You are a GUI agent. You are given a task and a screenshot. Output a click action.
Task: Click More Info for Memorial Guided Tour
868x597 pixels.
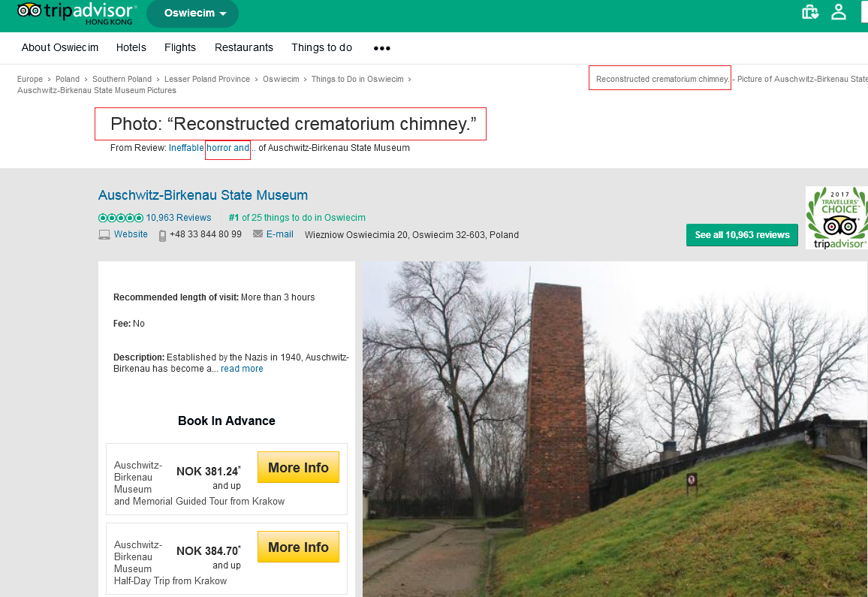point(298,467)
